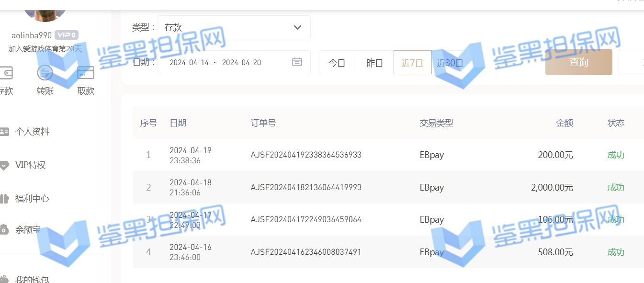Click the dropdown chevron arrow for 类型

(x=297, y=27)
